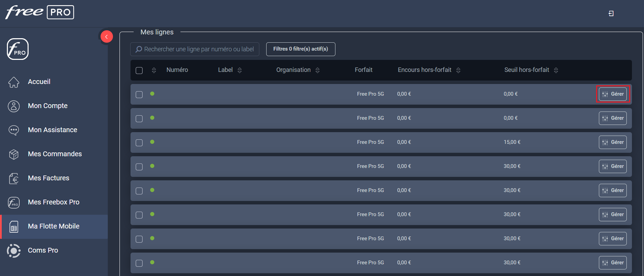This screenshot has height=276, width=644.
Task: Check the box of the first line row
Action: (139, 95)
